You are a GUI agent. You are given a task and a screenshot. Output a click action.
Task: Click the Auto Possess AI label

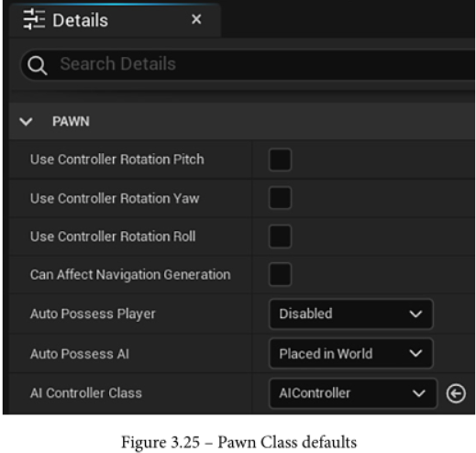(x=80, y=354)
